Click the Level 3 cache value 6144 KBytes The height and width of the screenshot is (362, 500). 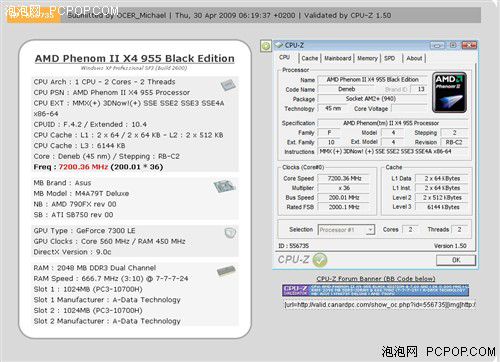point(442,207)
